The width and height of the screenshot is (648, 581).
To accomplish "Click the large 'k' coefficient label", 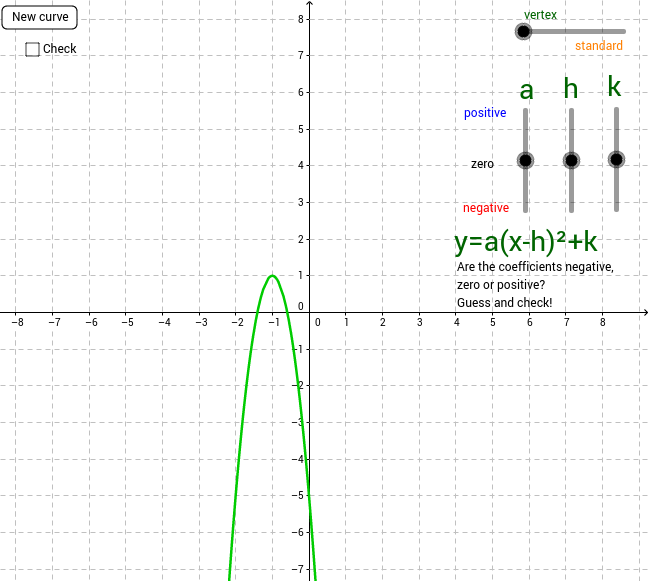I will tap(615, 87).
